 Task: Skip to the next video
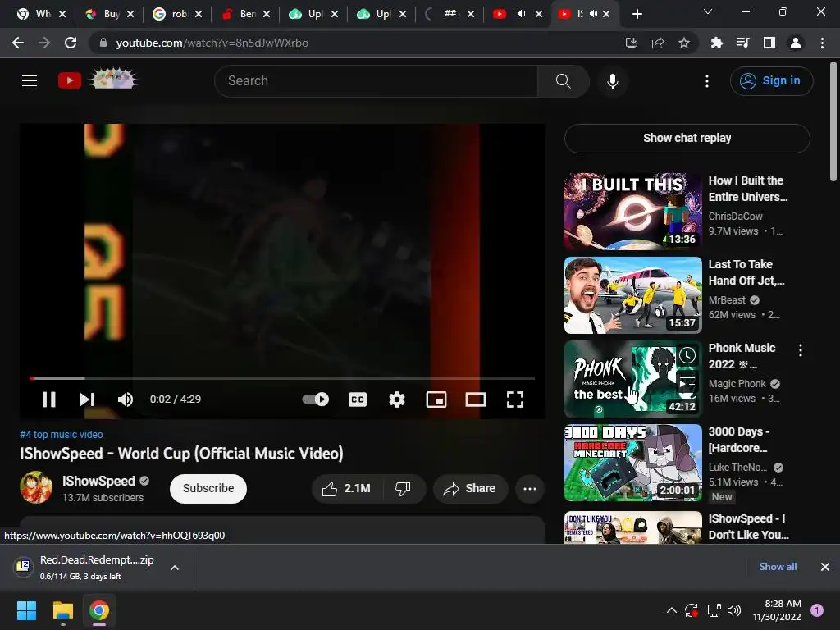click(87, 399)
